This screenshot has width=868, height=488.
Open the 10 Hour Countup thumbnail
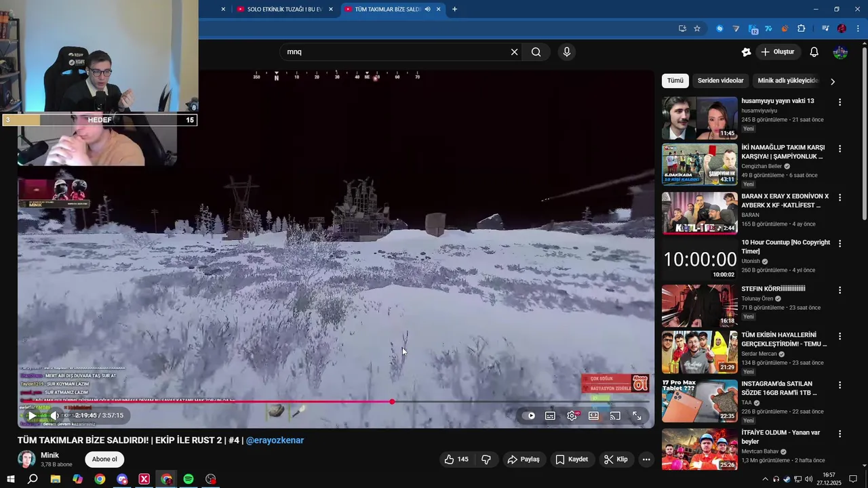click(699, 260)
